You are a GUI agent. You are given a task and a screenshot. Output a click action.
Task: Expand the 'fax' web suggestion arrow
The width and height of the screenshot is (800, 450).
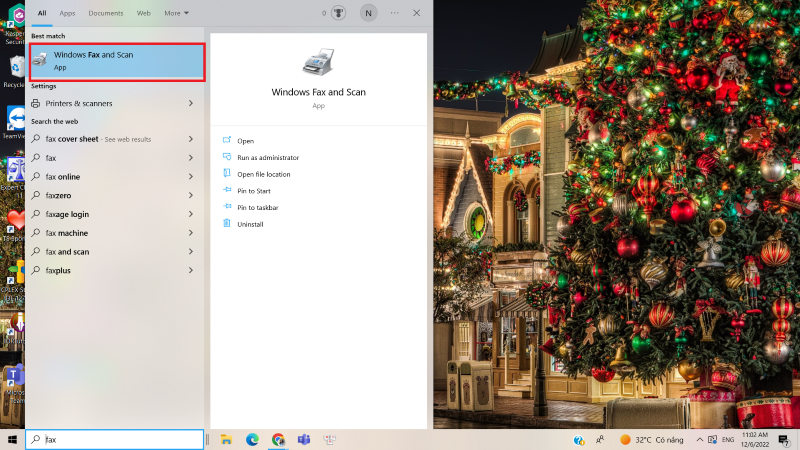point(191,158)
